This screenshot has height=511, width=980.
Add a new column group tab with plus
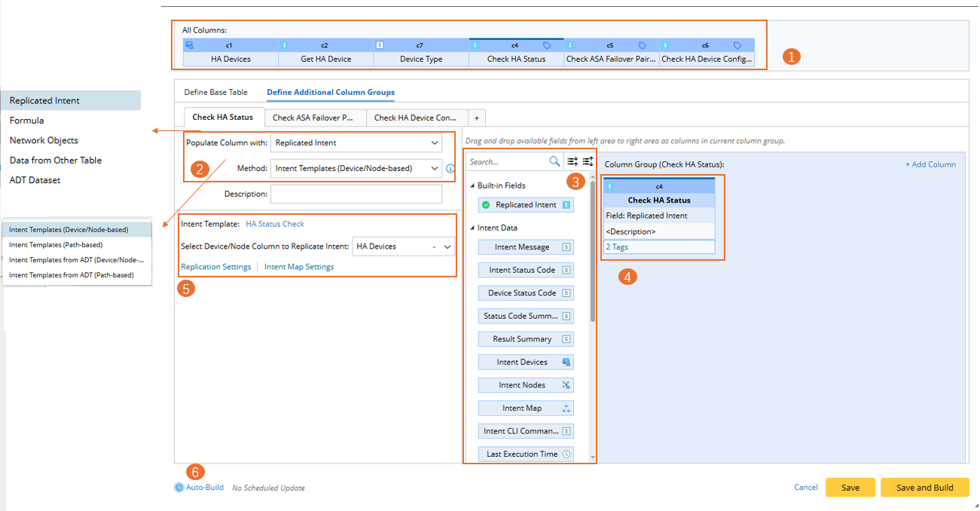point(476,118)
